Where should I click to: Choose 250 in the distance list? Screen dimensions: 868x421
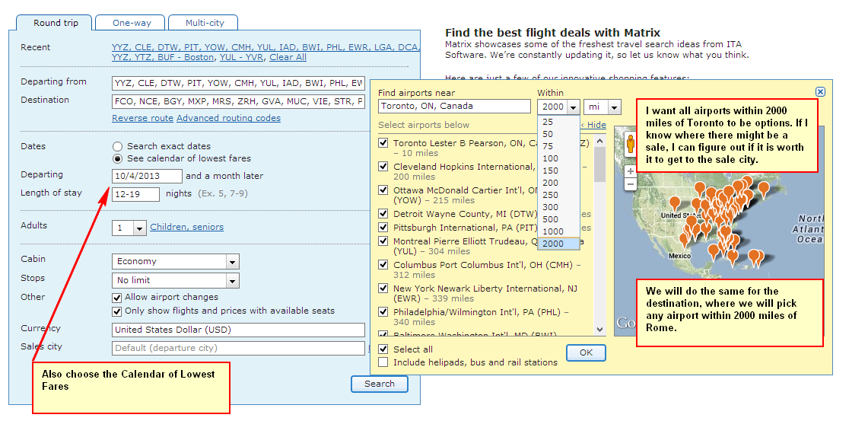[x=558, y=195]
